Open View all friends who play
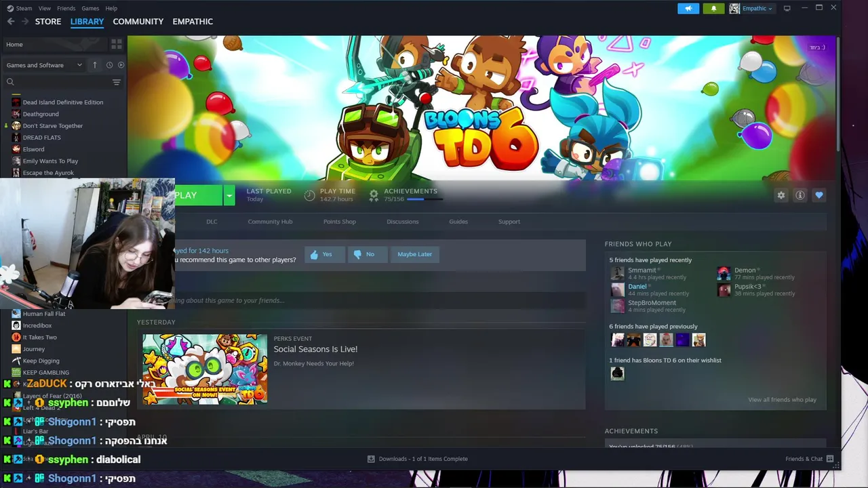 pyautogui.click(x=782, y=400)
